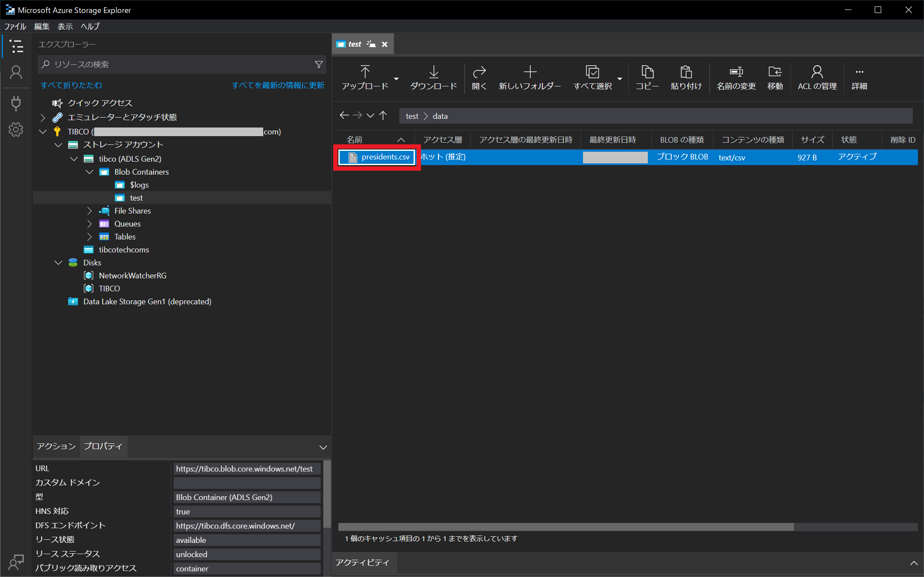Click the 名前の変更 rename button
This screenshot has width=924, height=577.
pyautogui.click(x=736, y=78)
